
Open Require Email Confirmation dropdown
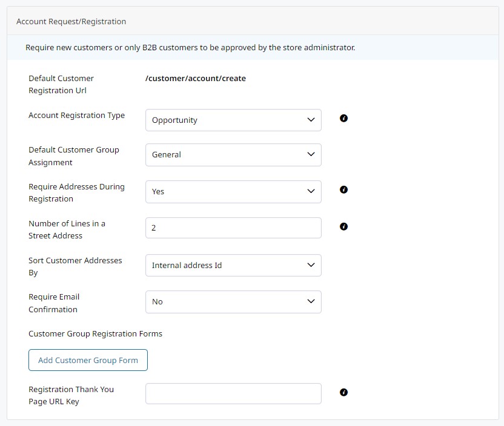pos(233,302)
